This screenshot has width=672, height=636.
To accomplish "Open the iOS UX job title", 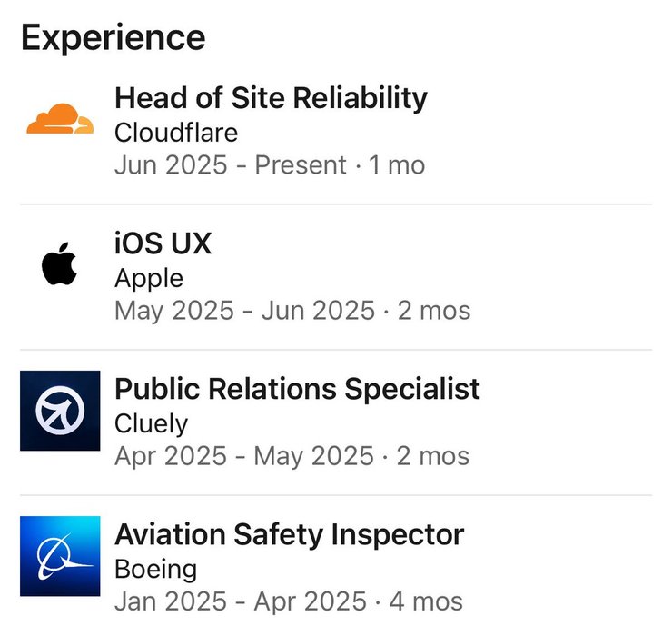I will (x=163, y=243).
